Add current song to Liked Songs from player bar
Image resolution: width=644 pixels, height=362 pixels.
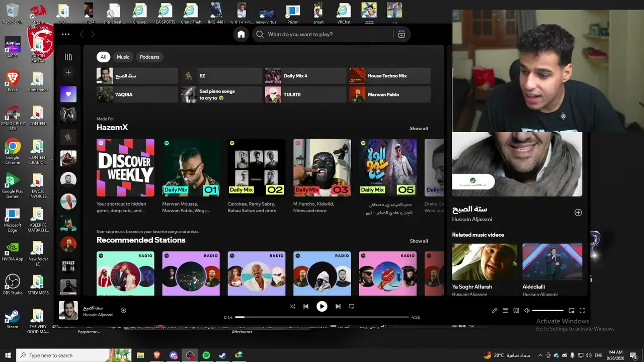[123, 310]
